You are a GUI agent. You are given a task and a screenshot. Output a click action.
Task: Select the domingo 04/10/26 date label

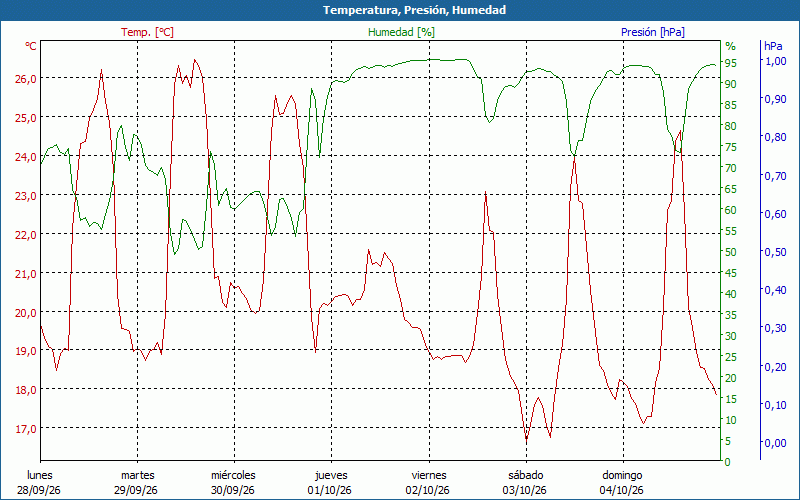point(621,483)
